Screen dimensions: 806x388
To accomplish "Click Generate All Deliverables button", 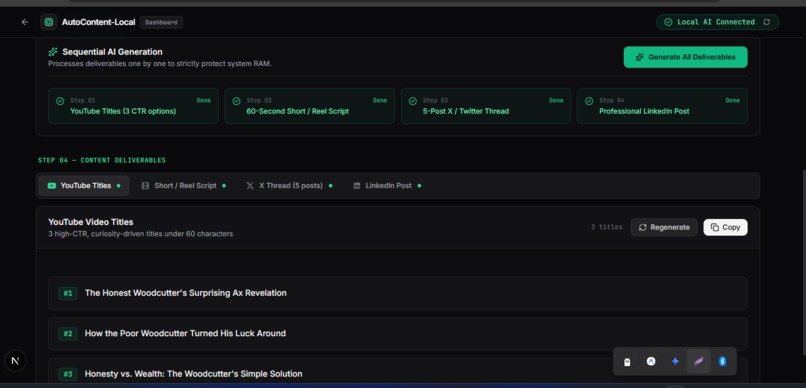I will point(686,57).
